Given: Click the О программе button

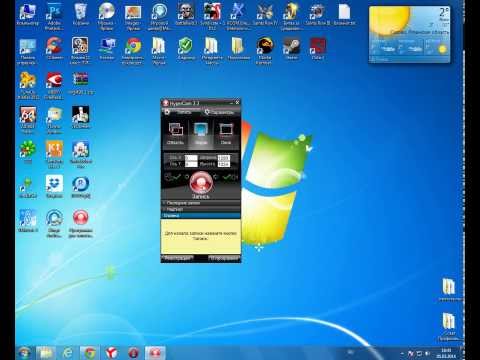Looking at the screenshot, I should click(224, 258).
